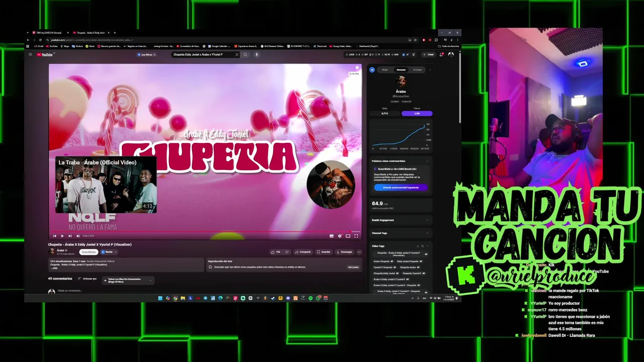This screenshot has height=362, width=644.
Task: Show the Subs chart toggle
Action: click(385, 114)
